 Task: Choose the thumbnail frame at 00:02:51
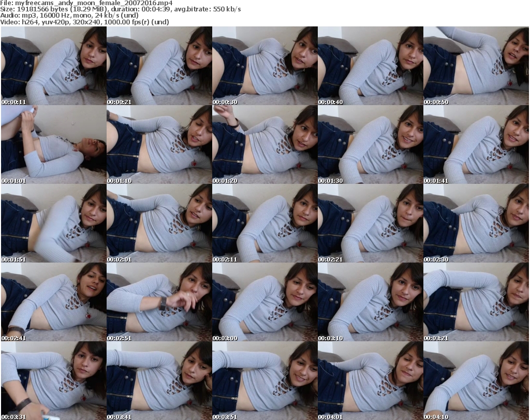click(x=159, y=302)
